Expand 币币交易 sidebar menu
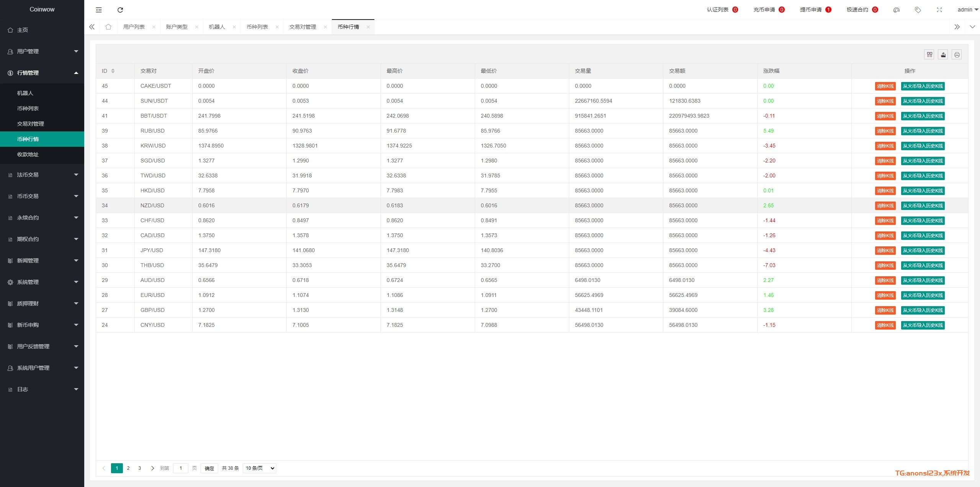Image resolution: width=980 pixels, height=487 pixels. pyautogui.click(x=42, y=196)
